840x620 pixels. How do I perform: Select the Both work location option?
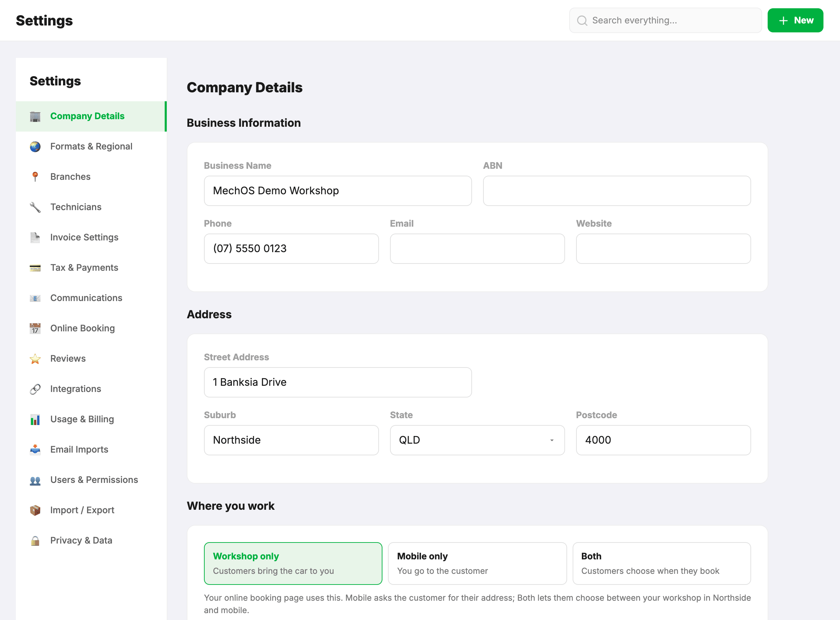coord(661,563)
